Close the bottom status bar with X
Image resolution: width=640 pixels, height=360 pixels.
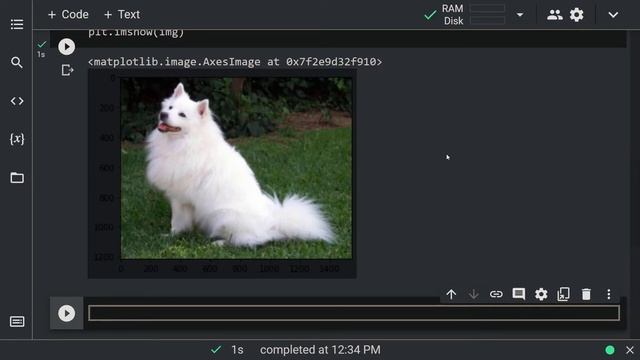(x=630, y=350)
